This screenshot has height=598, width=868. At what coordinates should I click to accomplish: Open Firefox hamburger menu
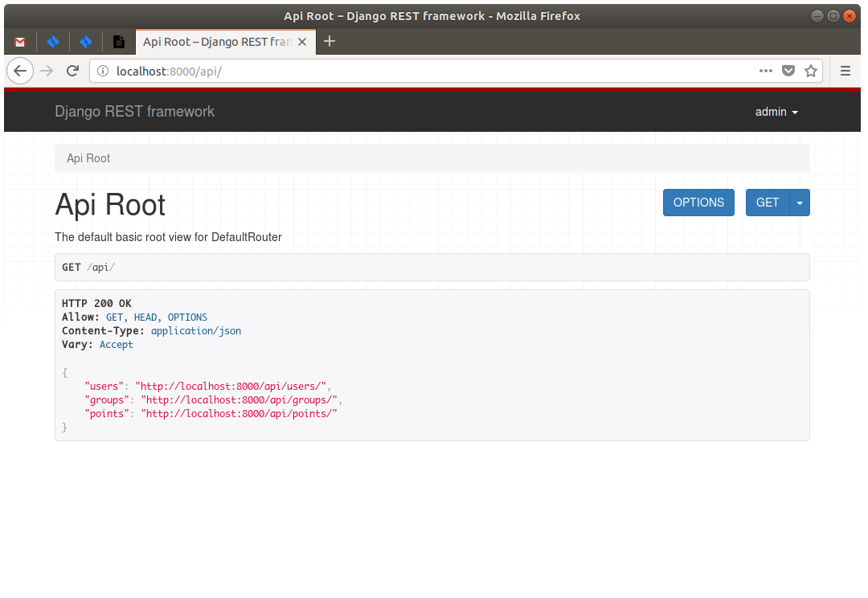(x=845, y=71)
